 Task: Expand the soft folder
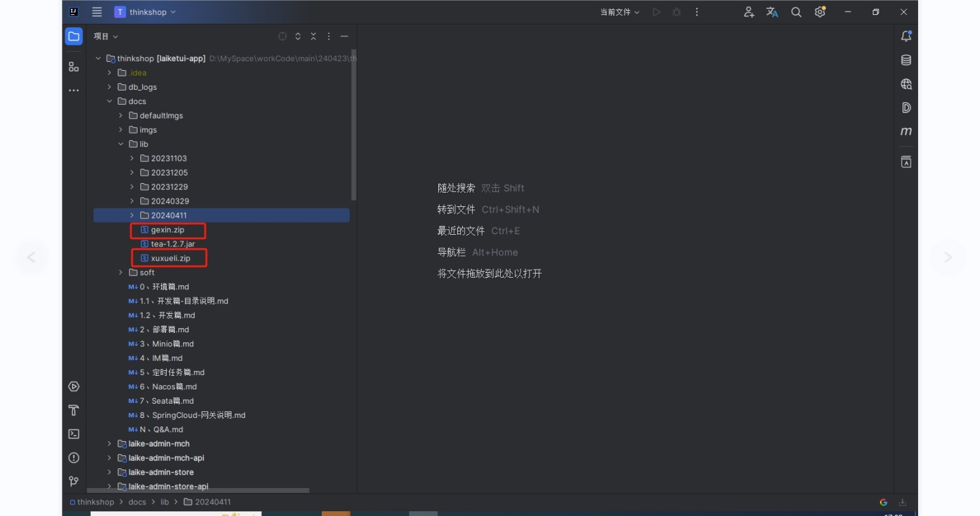[x=121, y=272]
